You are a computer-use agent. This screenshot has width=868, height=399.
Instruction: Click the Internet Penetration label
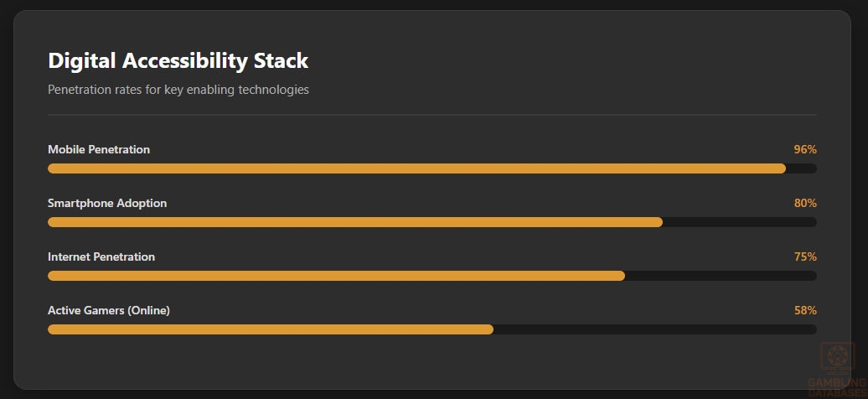(101, 256)
